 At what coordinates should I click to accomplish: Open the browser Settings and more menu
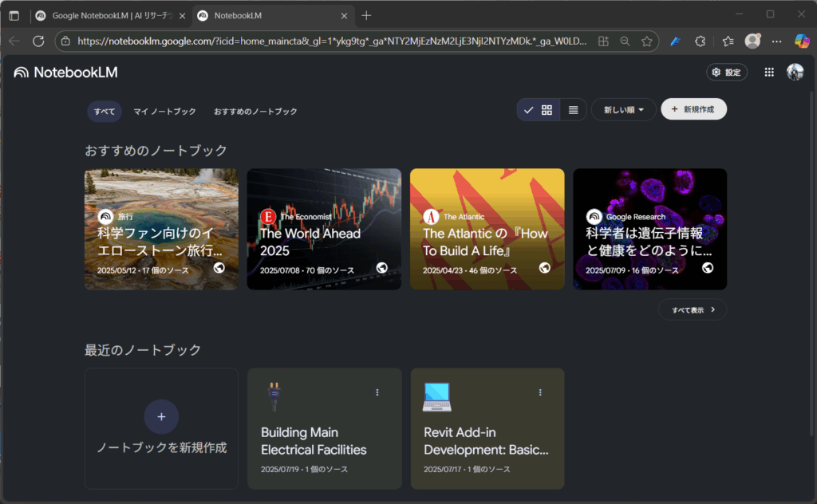[x=777, y=41]
